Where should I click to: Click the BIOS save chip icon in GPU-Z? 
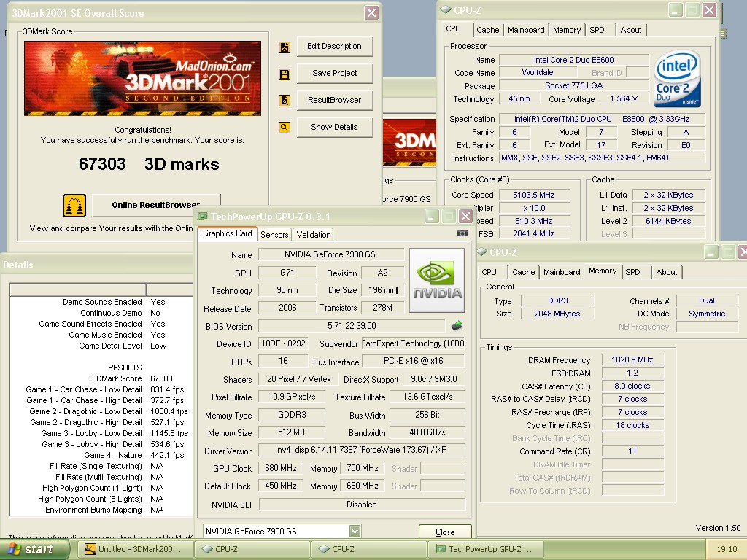457,326
